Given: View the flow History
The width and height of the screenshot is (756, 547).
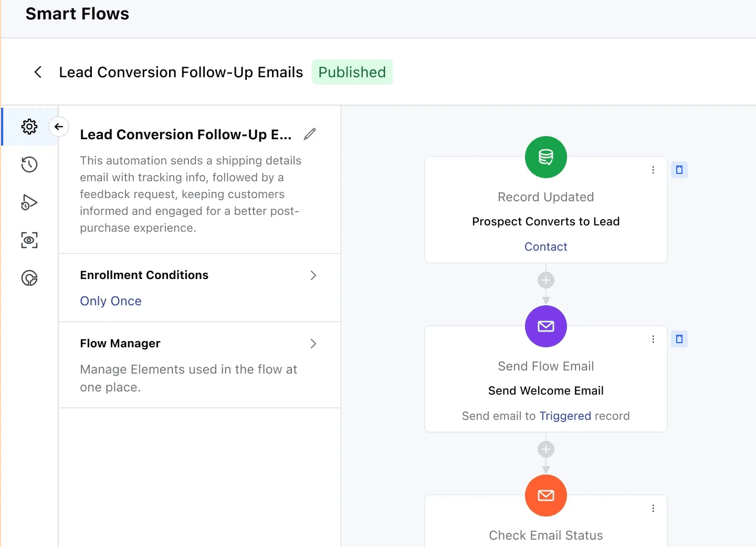Looking at the screenshot, I should 29,164.
